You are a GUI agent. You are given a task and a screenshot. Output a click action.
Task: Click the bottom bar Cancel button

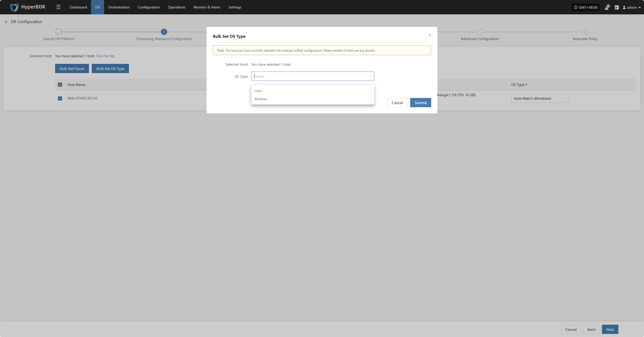571,330
